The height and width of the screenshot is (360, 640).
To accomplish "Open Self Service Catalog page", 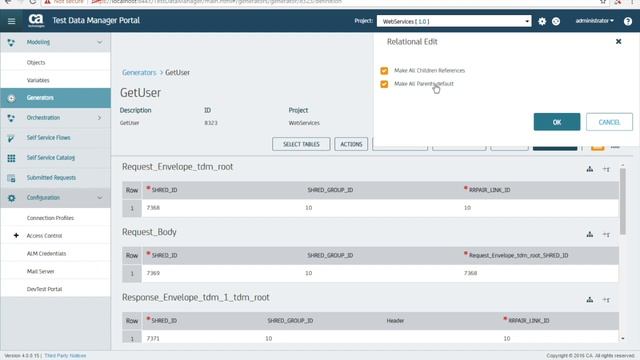I will (51, 158).
